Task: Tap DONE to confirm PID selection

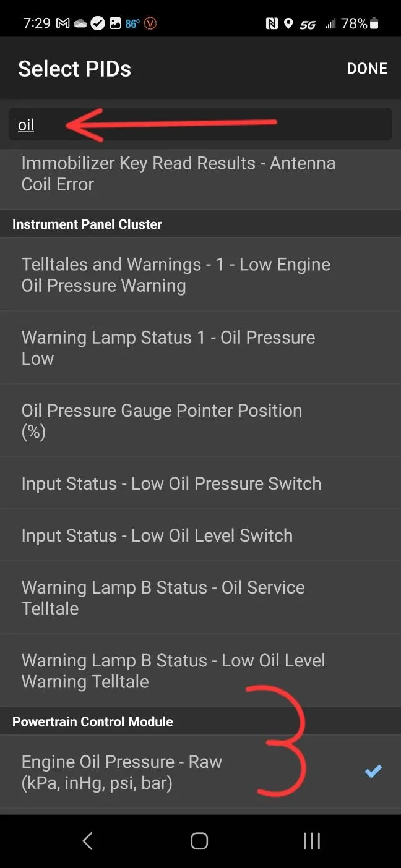Action: (367, 68)
